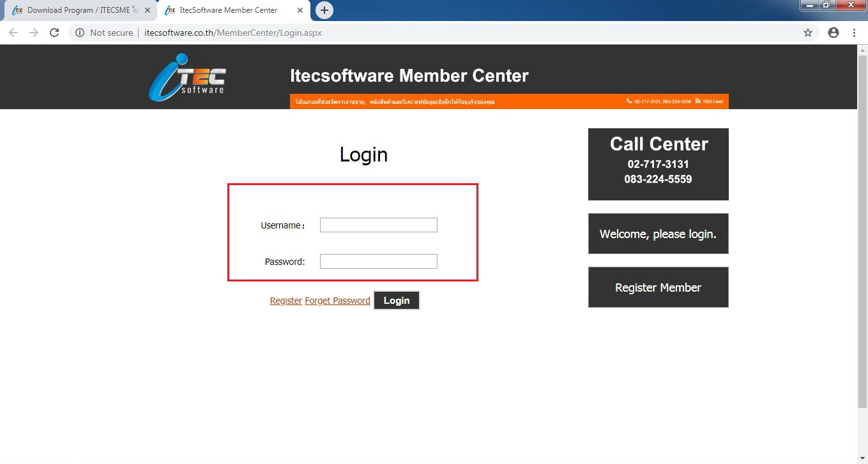Click the Username label
868x464 pixels.
pos(282,225)
